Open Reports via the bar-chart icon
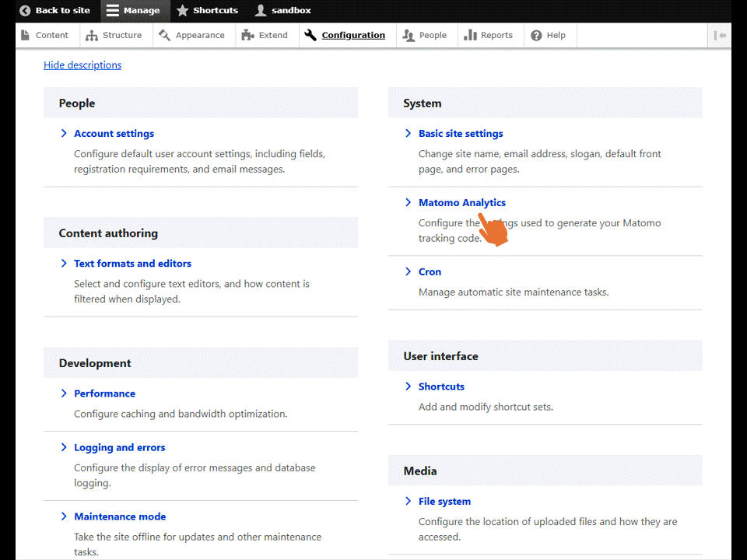This screenshot has height=560, width=747. coord(471,35)
